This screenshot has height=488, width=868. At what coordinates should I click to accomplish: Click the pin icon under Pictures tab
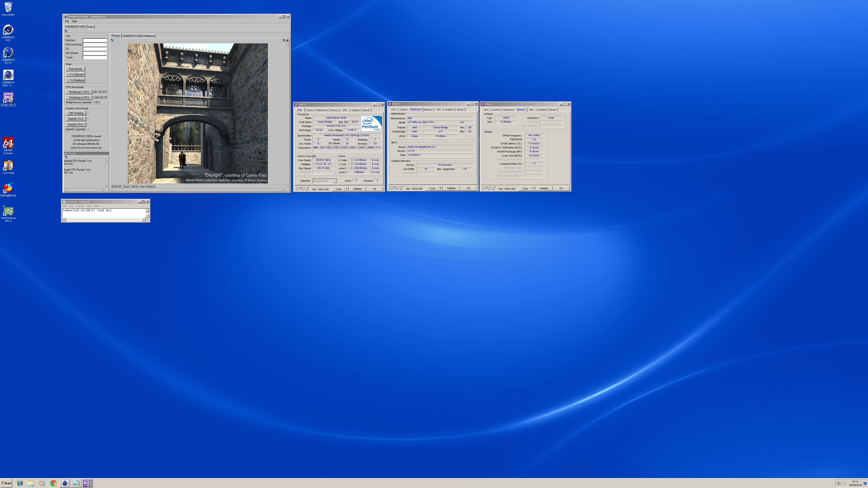click(113, 40)
